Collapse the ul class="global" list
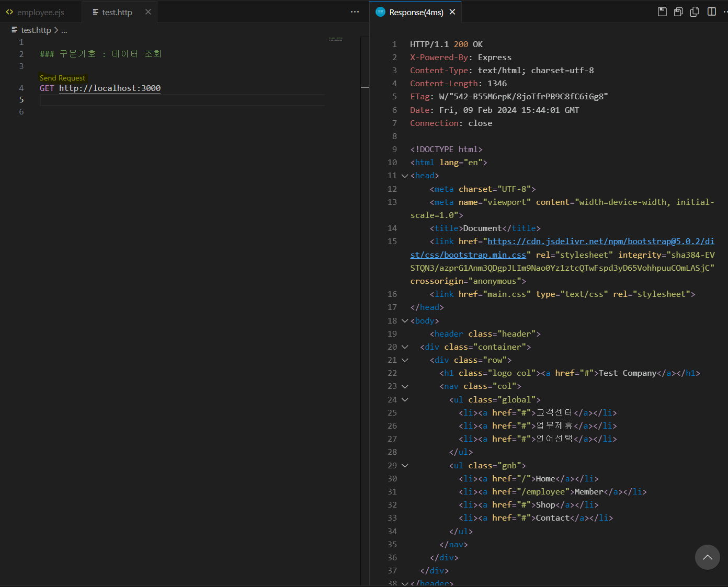This screenshot has width=728, height=587. point(405,399)
